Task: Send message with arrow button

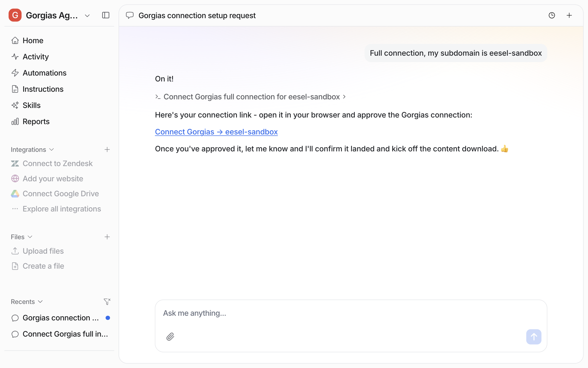Action: tap(534, 337)
